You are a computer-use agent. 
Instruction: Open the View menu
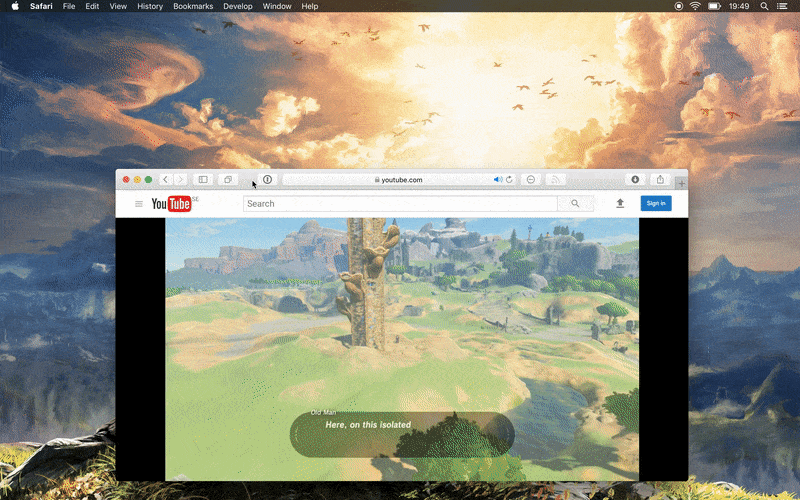[x=118, y=6]
